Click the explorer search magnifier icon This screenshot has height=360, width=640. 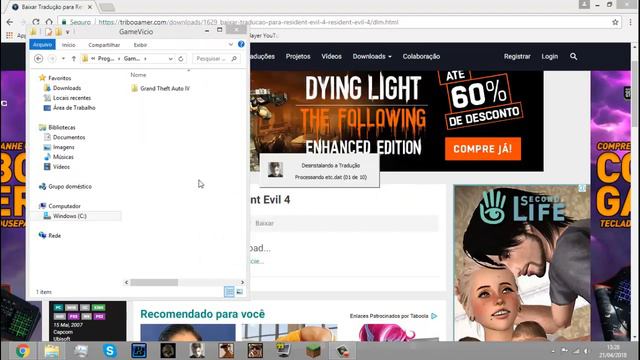click(234, 59)
